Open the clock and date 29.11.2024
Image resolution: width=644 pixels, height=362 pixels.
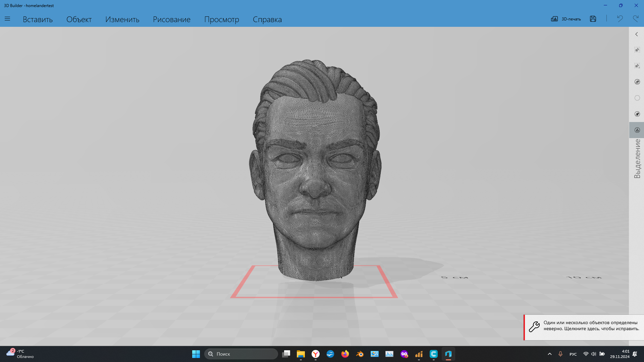pos(620,354)
